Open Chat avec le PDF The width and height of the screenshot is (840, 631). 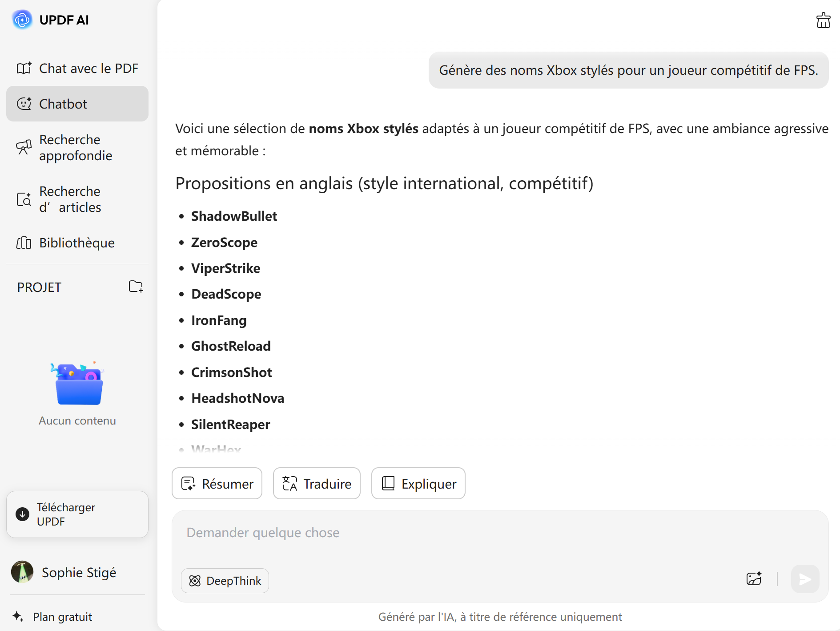pos(77,68)
